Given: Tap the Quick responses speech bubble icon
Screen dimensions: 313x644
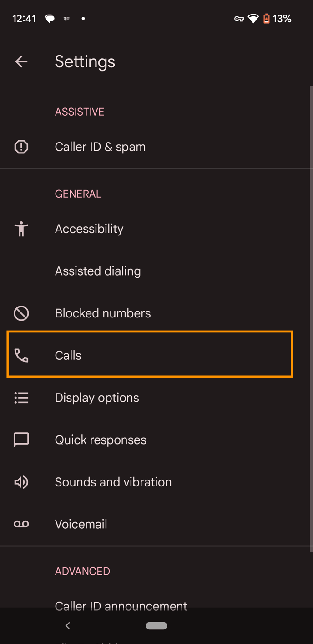Looking at the screenshot, I should (x=21, y=440).
